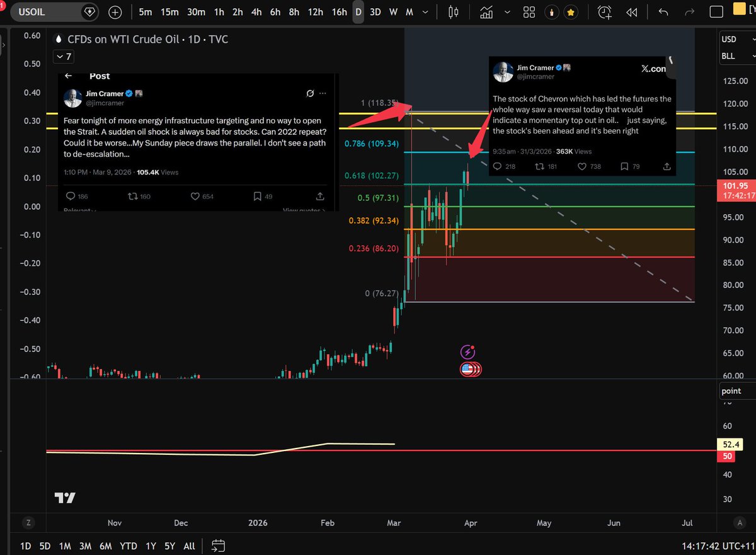Redo chart action arrow
The image size is (756, 555).
[689, 12]
